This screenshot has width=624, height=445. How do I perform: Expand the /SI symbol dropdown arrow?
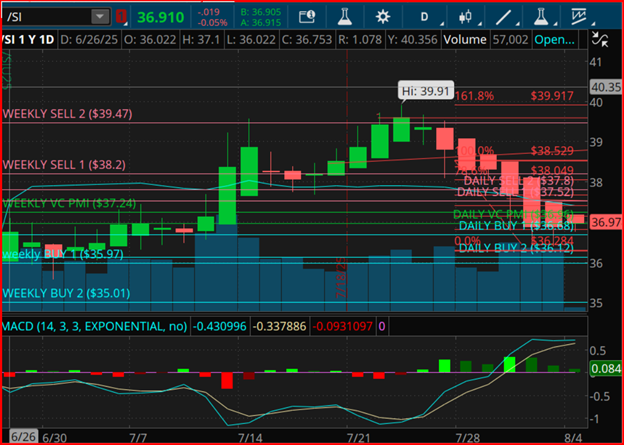click(100, 17)
